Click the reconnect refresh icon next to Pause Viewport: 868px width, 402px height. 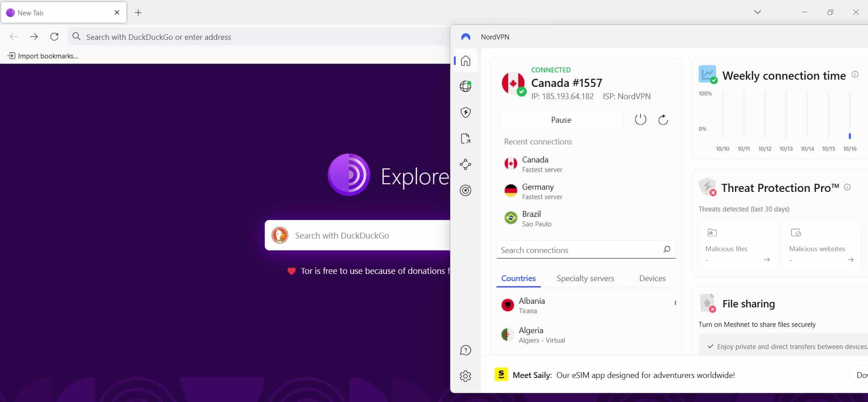[663, 120]
